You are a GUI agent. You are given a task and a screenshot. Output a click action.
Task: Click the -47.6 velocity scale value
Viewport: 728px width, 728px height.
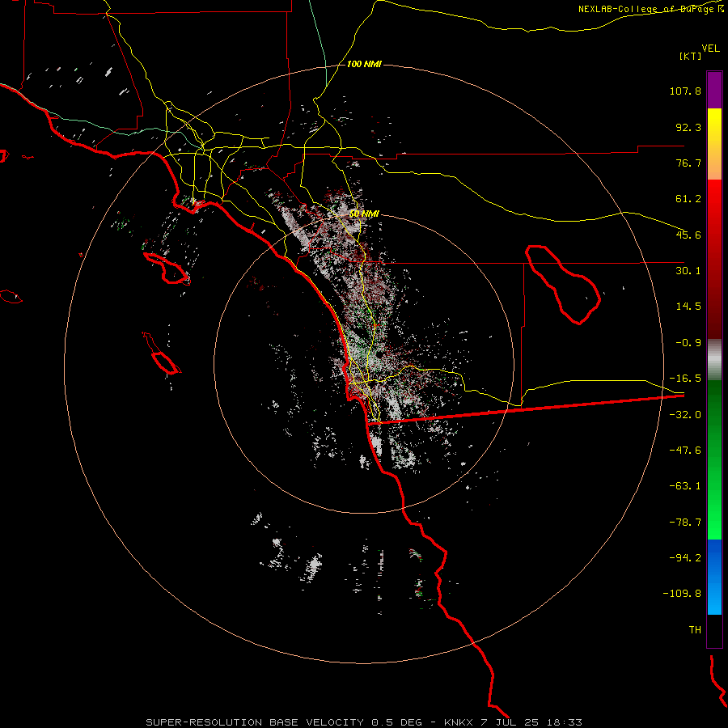point(685,451)
